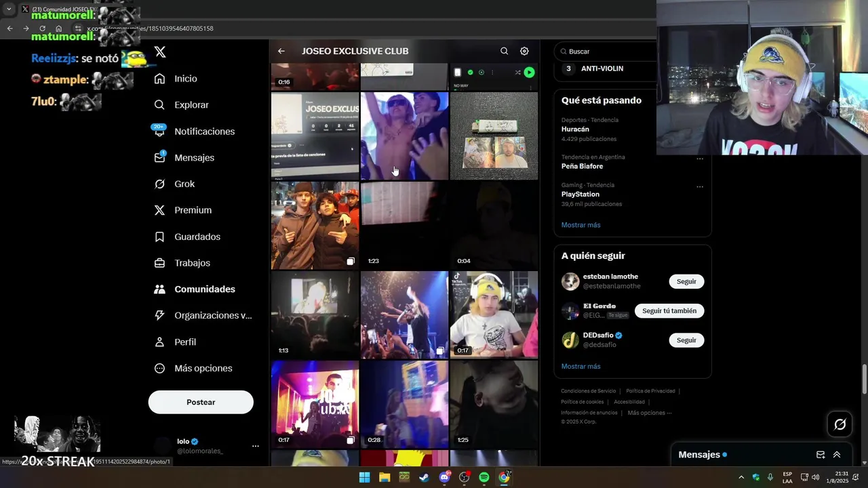The width and height of the screenshot is (868, 488).
Task: Click the browser back button
Action: 9,28
